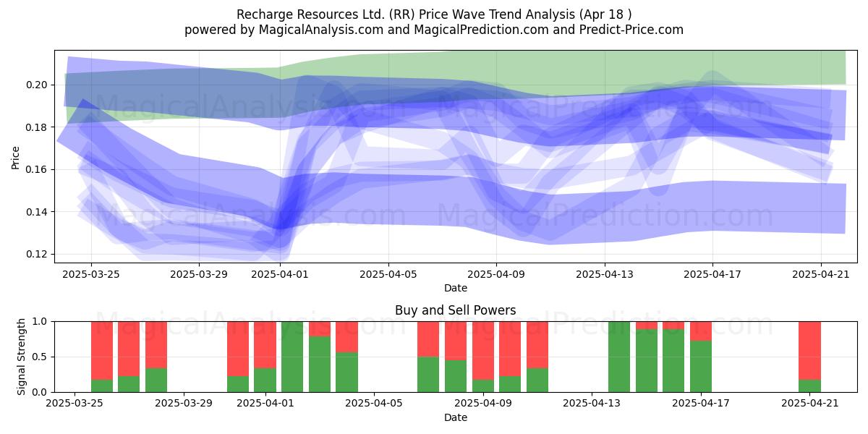The height and width of the screenshot is (434, 868).
Task: Click the 2025-04-09 tick under the powers chart
Action: tap(483, 404)
